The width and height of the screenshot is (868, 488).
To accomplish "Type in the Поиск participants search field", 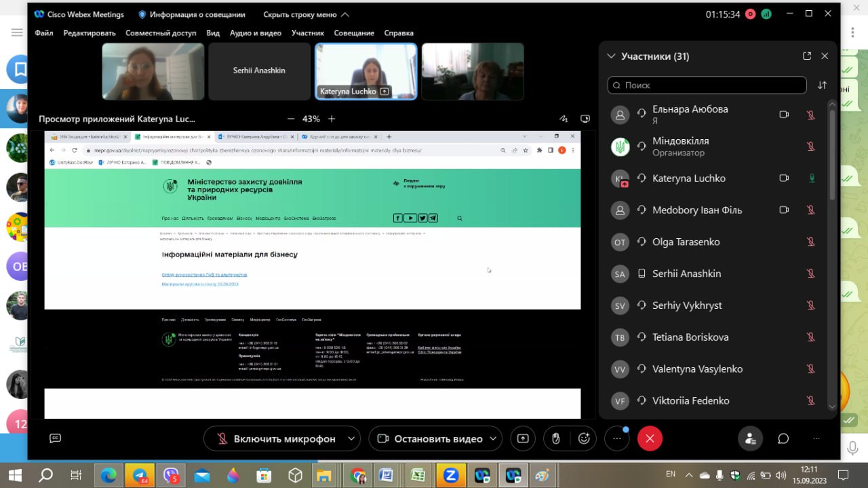I will 712,85.
